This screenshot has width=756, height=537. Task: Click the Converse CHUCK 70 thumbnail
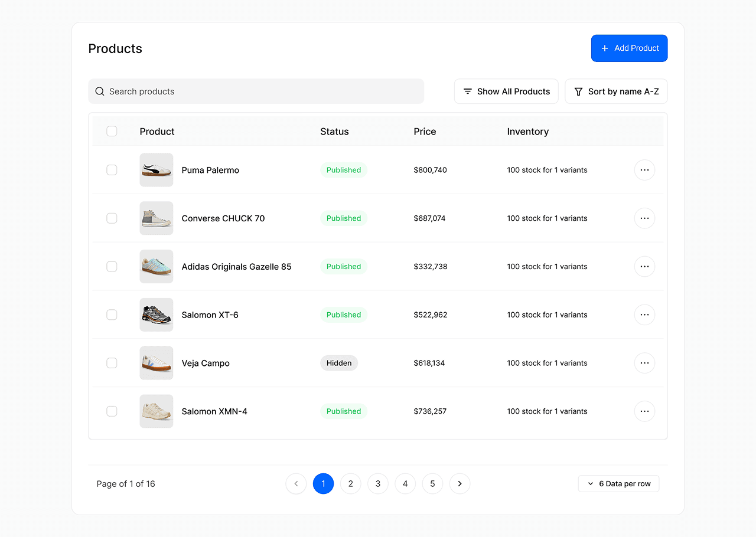[157, 218]
